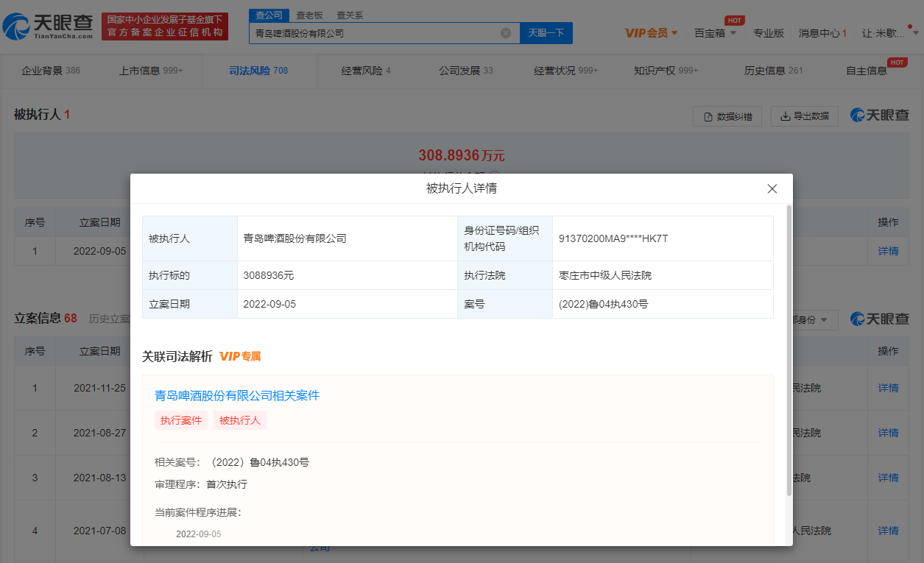Viewport: 924px width, 563px height.
Task: Click the 首次执行 procedure text
Action: [x=227, y=484]
